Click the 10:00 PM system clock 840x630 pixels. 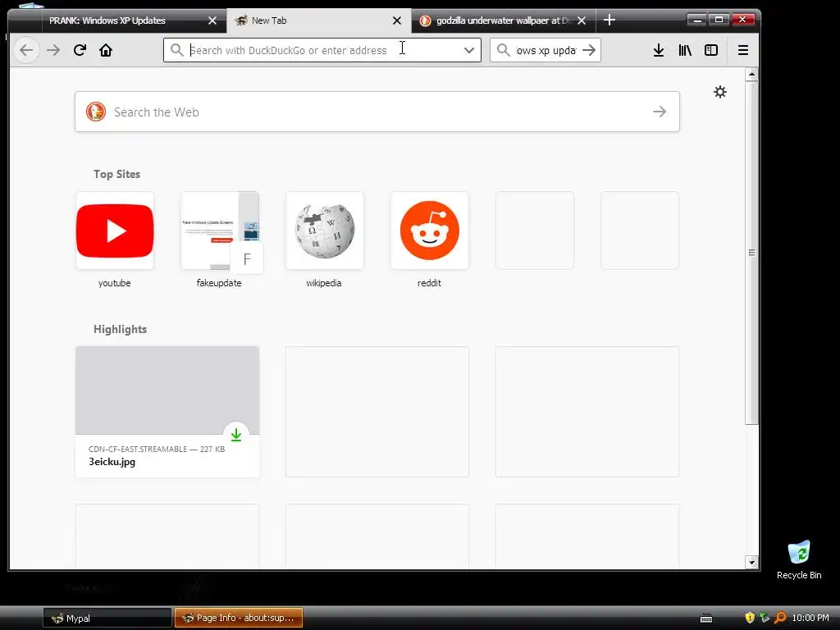810,618
